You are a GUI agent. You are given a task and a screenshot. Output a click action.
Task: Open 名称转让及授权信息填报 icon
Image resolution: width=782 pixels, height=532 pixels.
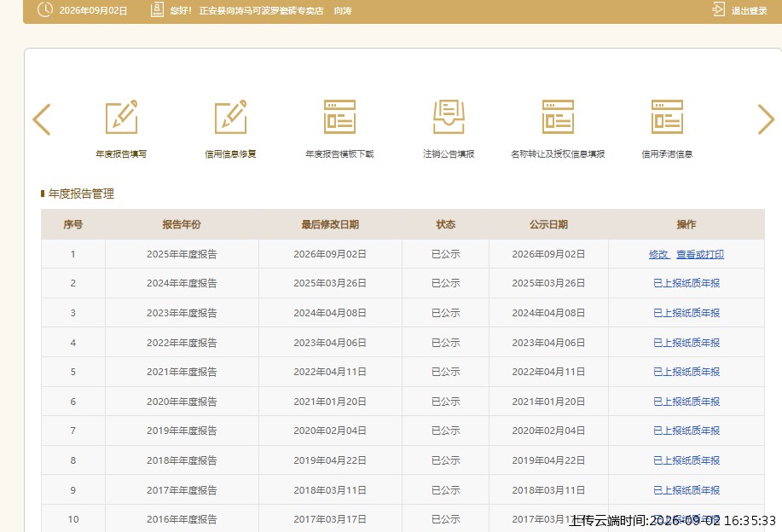click(558, 117)
